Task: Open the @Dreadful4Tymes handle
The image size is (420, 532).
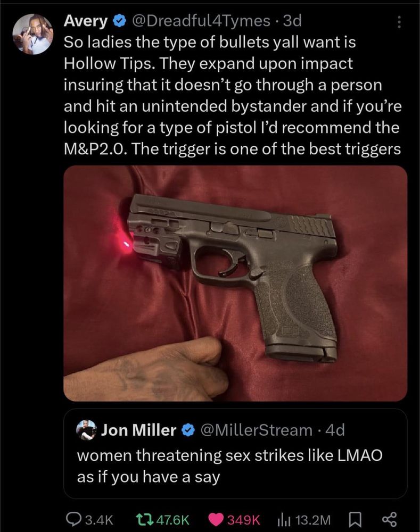Action: click(x=200, y=21)
